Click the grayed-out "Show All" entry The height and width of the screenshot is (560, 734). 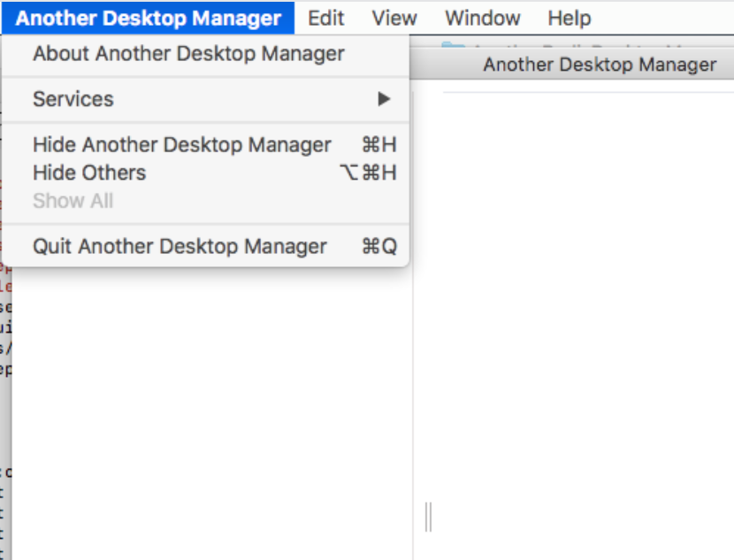coord(73,201)
